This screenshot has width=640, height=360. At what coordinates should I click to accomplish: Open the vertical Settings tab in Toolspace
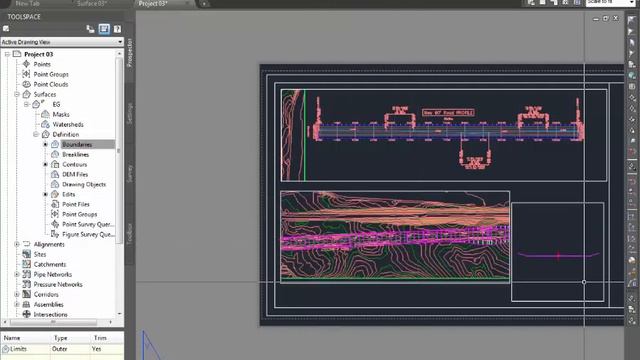tap(130, 113)
